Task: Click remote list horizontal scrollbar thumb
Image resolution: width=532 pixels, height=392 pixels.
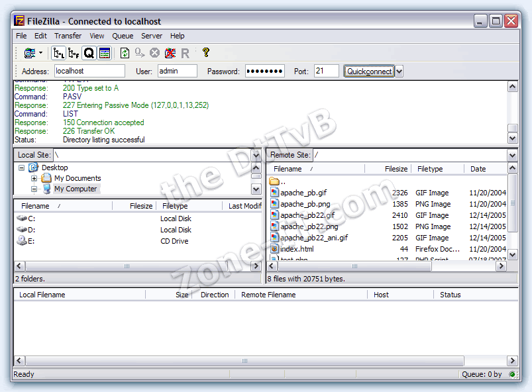Action: point(354,266)
